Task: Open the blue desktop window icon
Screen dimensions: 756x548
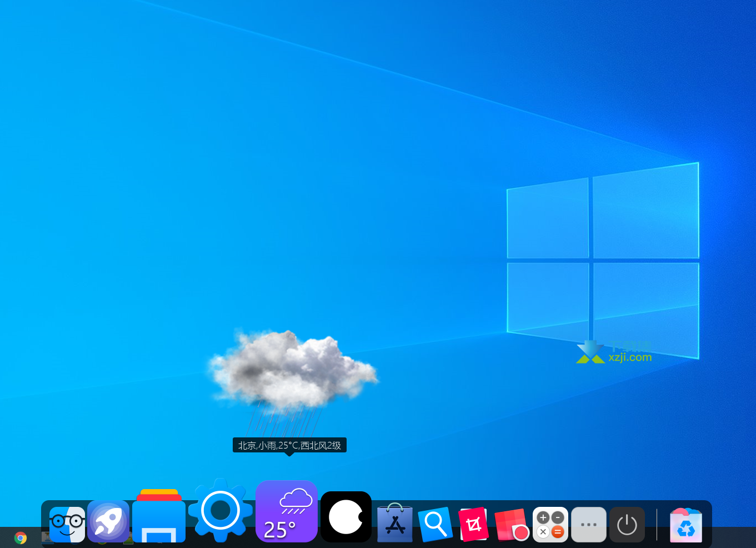Action: point(159,516)
